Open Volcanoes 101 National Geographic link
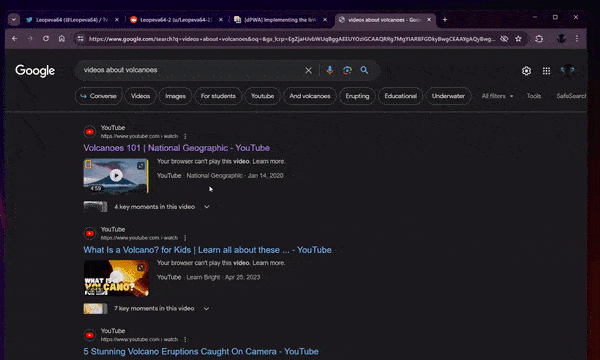This screenshot has width=600, height=360. 176,148
